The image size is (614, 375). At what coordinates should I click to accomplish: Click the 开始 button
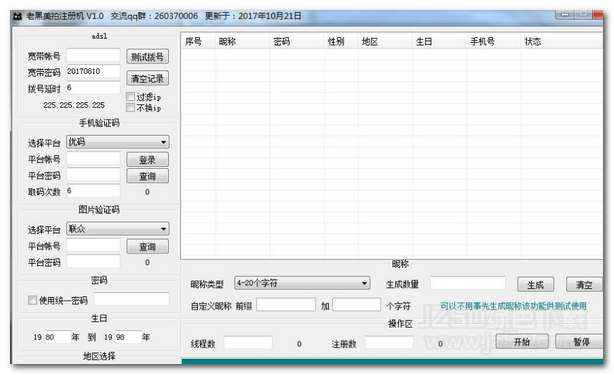click(x=522, y=341)
